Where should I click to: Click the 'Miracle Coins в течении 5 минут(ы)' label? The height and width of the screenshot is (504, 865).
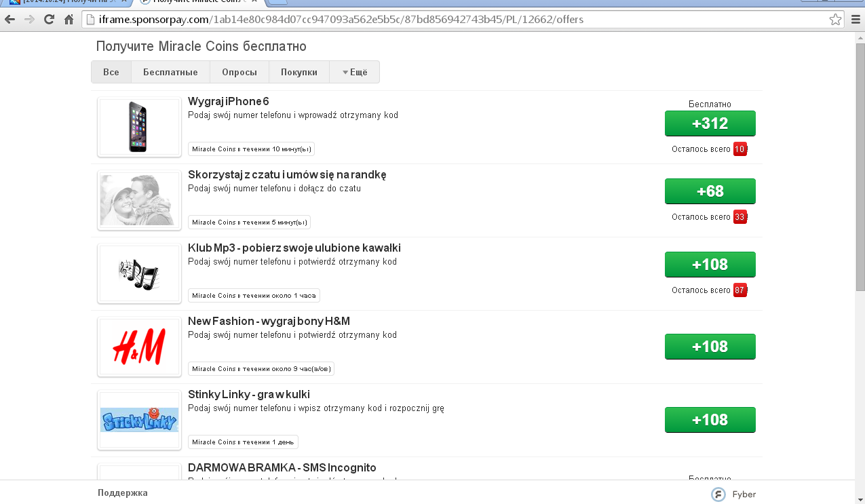249,222
